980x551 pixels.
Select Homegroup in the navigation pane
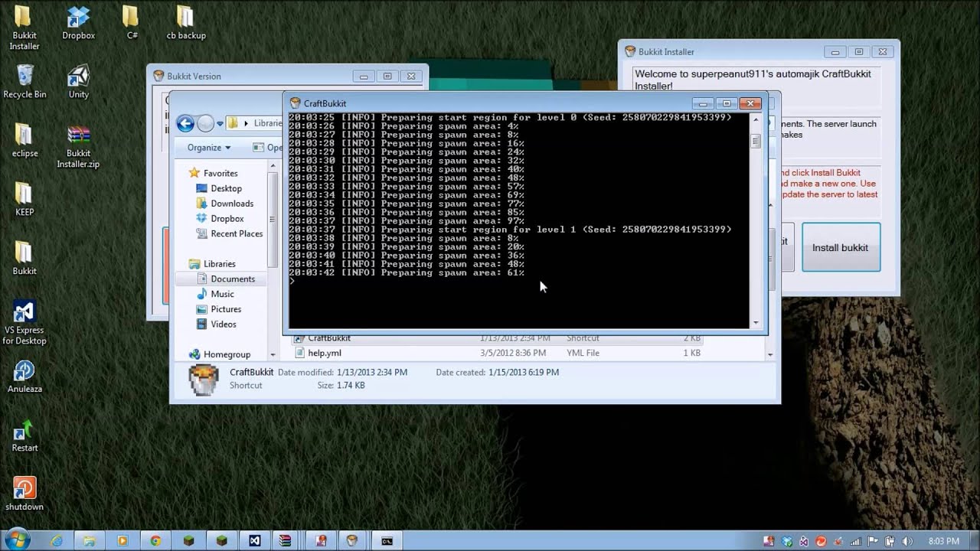coord(220,354)
